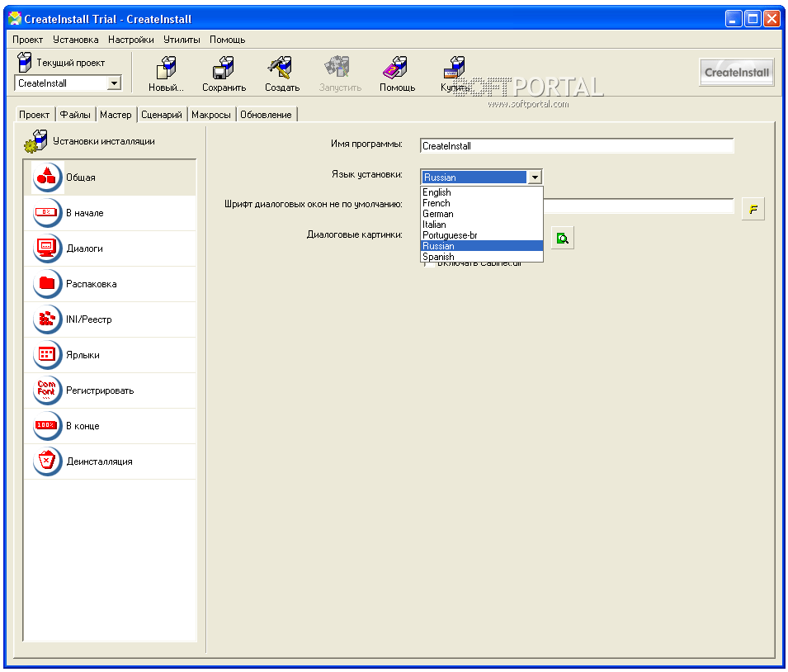The width and height of the screenshot is (788, 672).
Task: Open the Настройки menu
Action: pyautogui.click(x=130, y=40)
